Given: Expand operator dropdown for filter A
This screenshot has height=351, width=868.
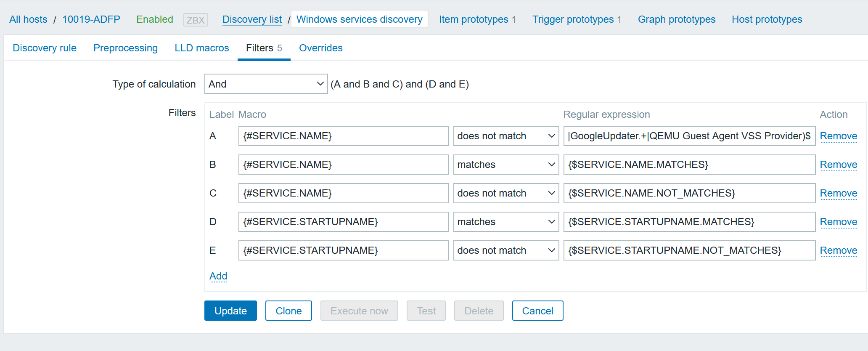Looking at the screenshot, I should (506, 136).
